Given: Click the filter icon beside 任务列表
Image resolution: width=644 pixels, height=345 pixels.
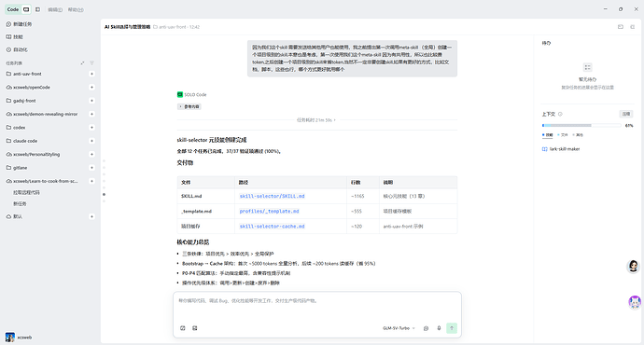Looking at the screenshot, I should [x=92, y=63].
